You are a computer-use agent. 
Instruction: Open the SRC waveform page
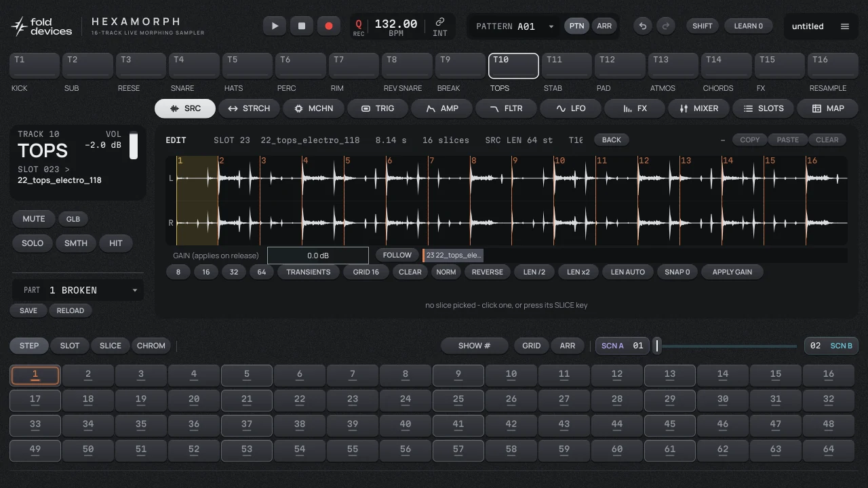point(185,108)
